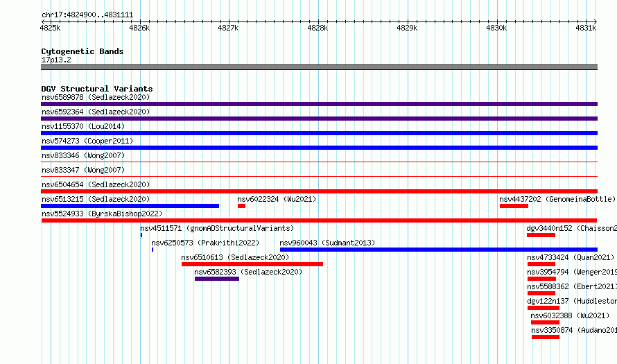Click the gray 17p13.2 cytogenetic band bar
The image size is (617, 364).
coord(319,67)
